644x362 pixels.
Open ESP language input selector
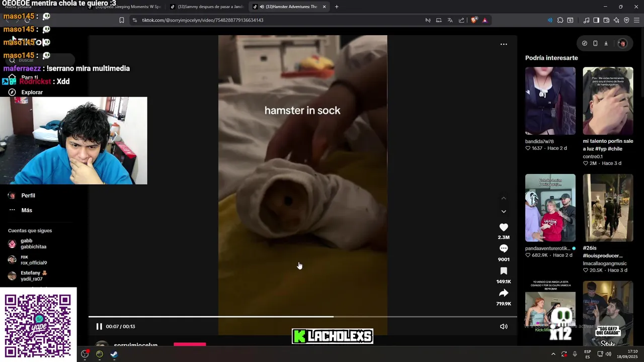click(588, 354)
